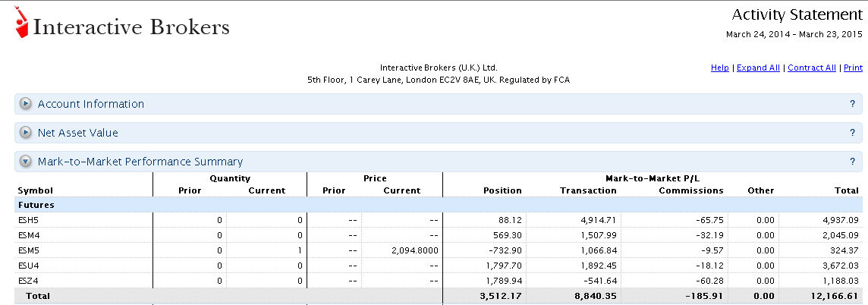The image size is (868, 305).
Task: Click ESZ4 transaction value -541.64
Action: tap(600, 281)
